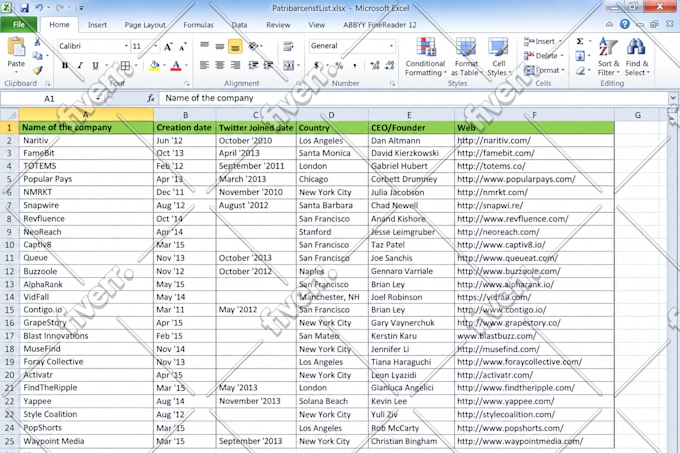Viewport: 680px width, 453px height.
Task: Click Select All corner of grid
Action: pyautogui.click(x=9, y=115)
